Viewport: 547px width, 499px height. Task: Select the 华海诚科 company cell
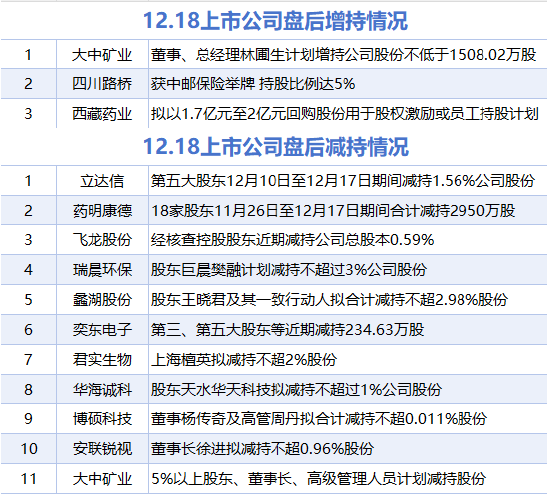(x=103, y=390)
